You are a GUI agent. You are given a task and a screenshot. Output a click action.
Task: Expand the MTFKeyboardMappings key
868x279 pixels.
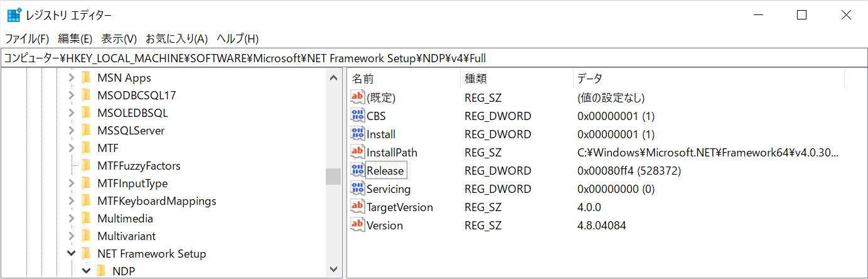point(72,201)
